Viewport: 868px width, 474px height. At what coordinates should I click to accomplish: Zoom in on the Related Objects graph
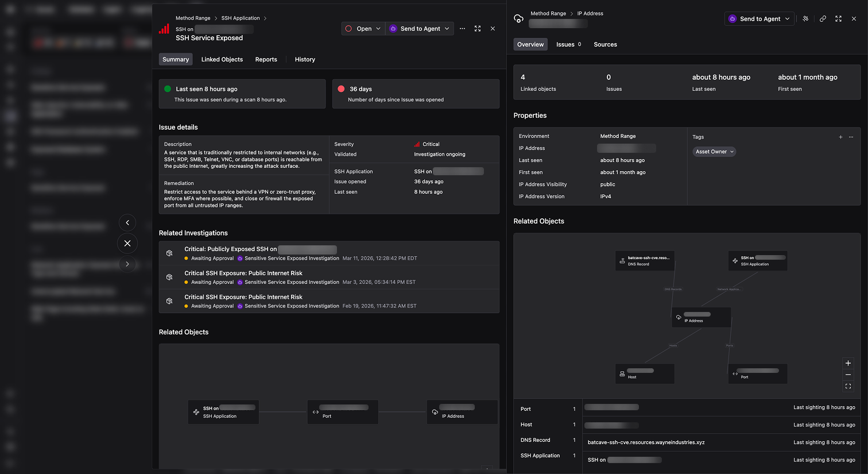[x=848, y=363]
